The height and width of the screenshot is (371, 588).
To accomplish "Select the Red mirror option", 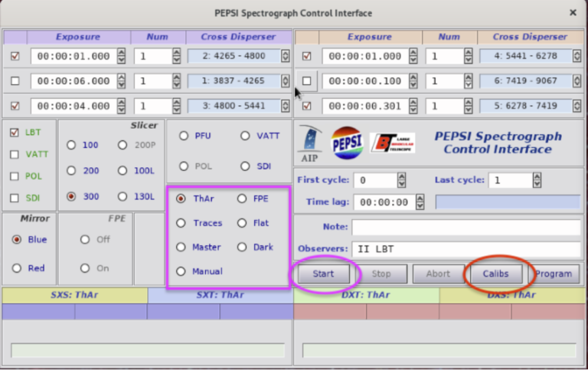I will (x=16, y=268).
